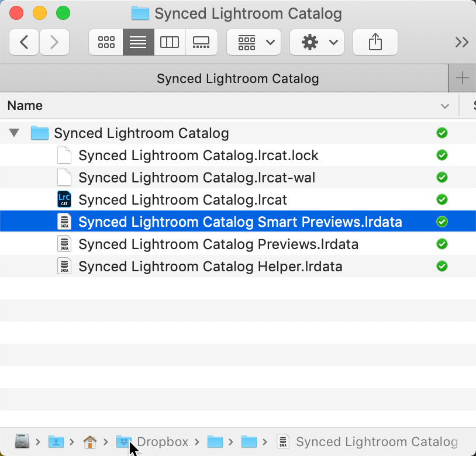The height and width of the screenshot is (456, 476).
Task: Click the folder icon in window title
Action: [140, 13]
